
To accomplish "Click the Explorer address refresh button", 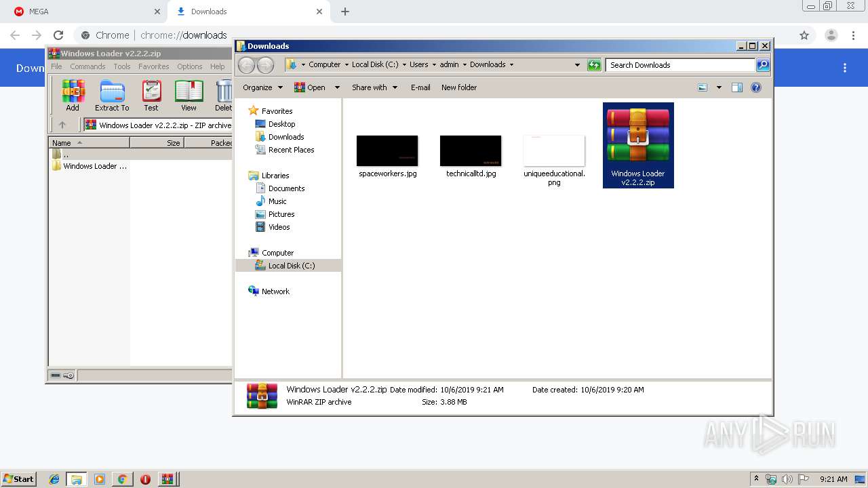I will pyautogui.click(x=594, y=65).
